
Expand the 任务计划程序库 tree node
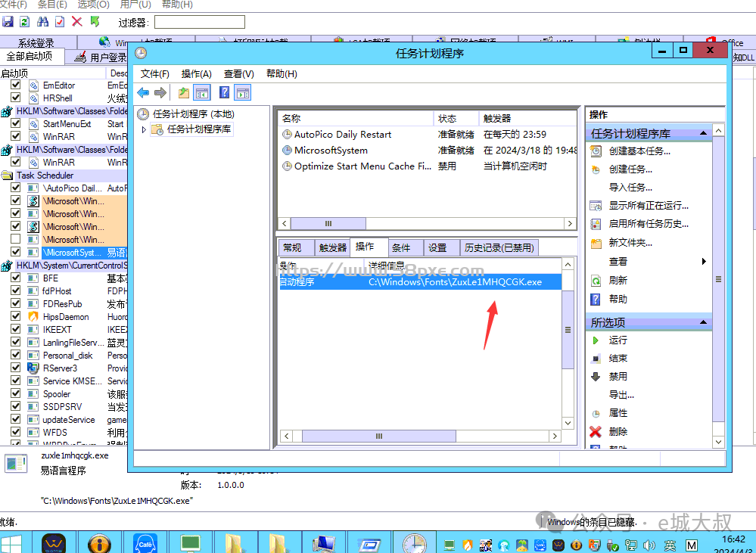[x=144, y=129]
